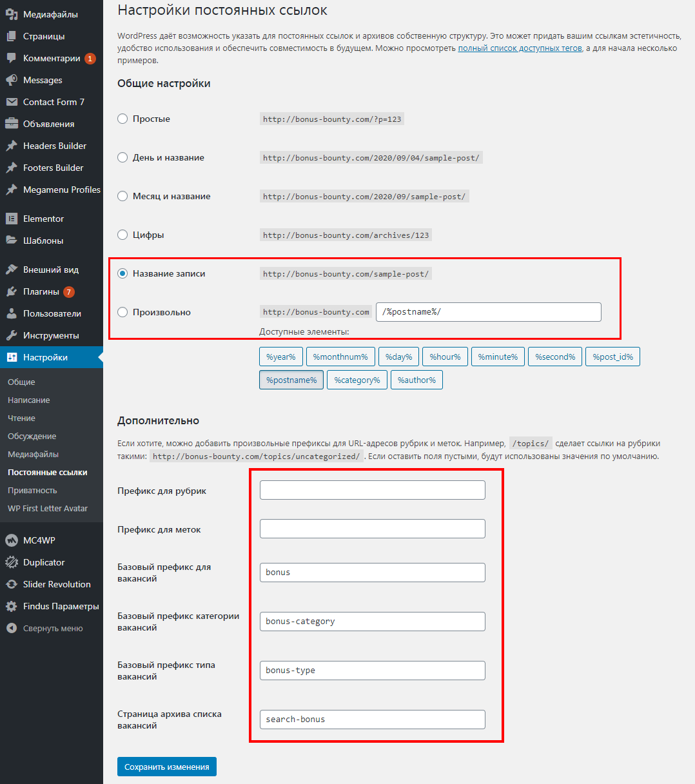The height and width of the screenshot is (784, 695).
Task: Click the %post_id% tag button
Action: click(x=612, y=357)
